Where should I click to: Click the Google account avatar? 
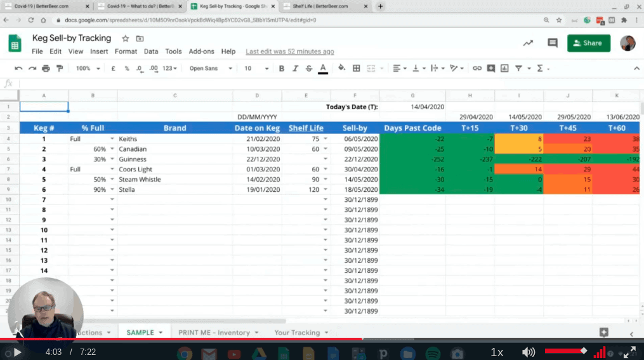click(627, 43)
